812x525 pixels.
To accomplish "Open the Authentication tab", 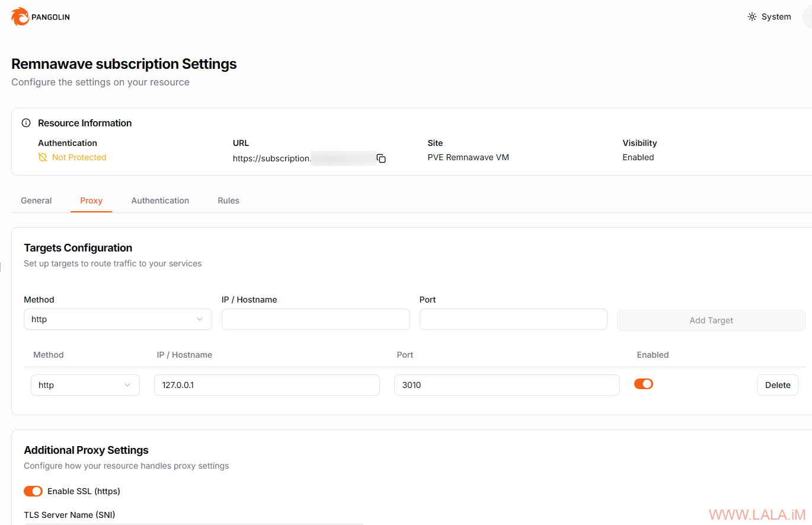I will [160, 201].
